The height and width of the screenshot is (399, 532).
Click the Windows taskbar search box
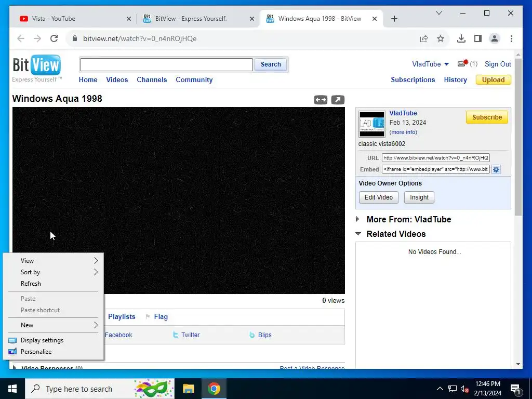click(100, 389)
